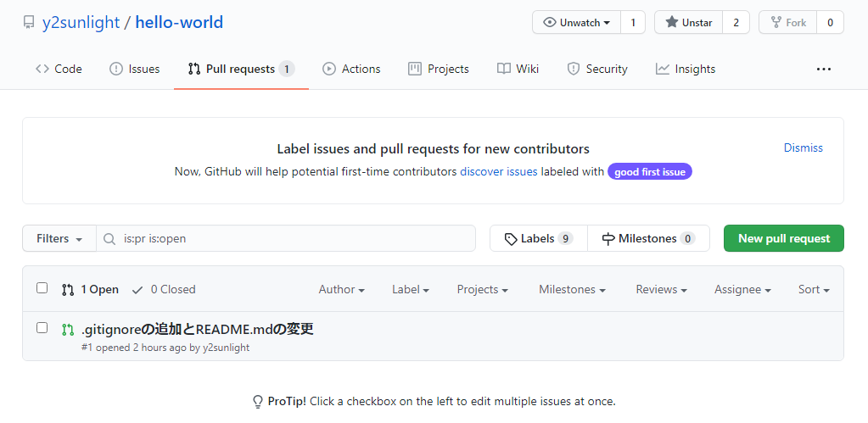Image resolution: width=868 pixels, height=423 pixels.
Task: Click the Unstar star button
Action: tap(688, 23)
